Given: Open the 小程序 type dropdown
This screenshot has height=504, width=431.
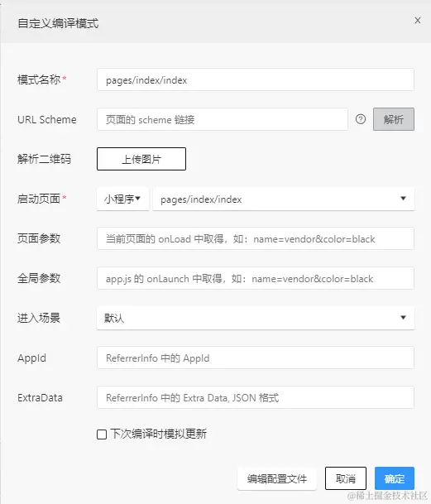Looking at the screenshot, I should coord(122,199).
